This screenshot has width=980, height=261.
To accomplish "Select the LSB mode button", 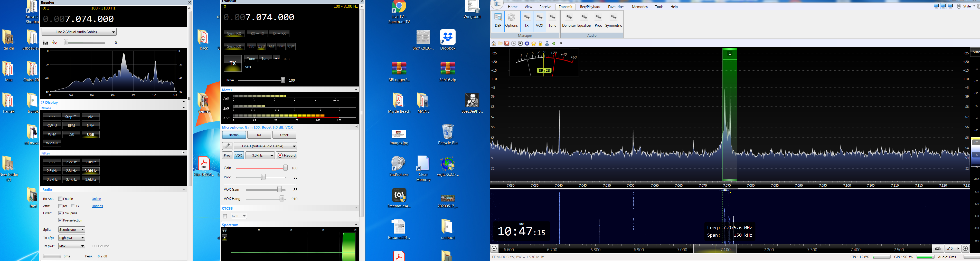I will 71,134.
